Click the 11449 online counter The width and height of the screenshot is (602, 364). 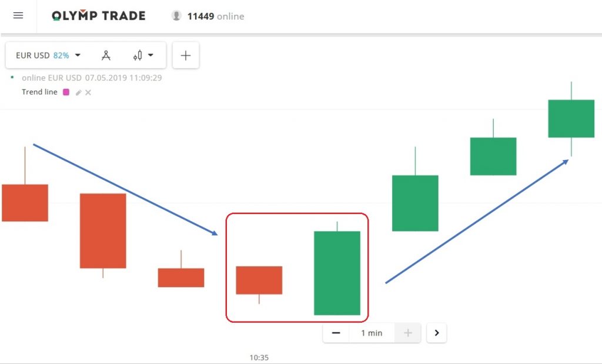click(215, 16)
